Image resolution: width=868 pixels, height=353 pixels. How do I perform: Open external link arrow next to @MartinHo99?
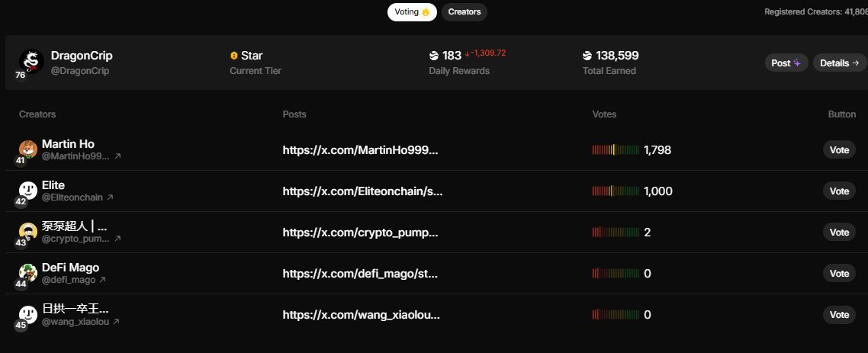coord(117,156)
